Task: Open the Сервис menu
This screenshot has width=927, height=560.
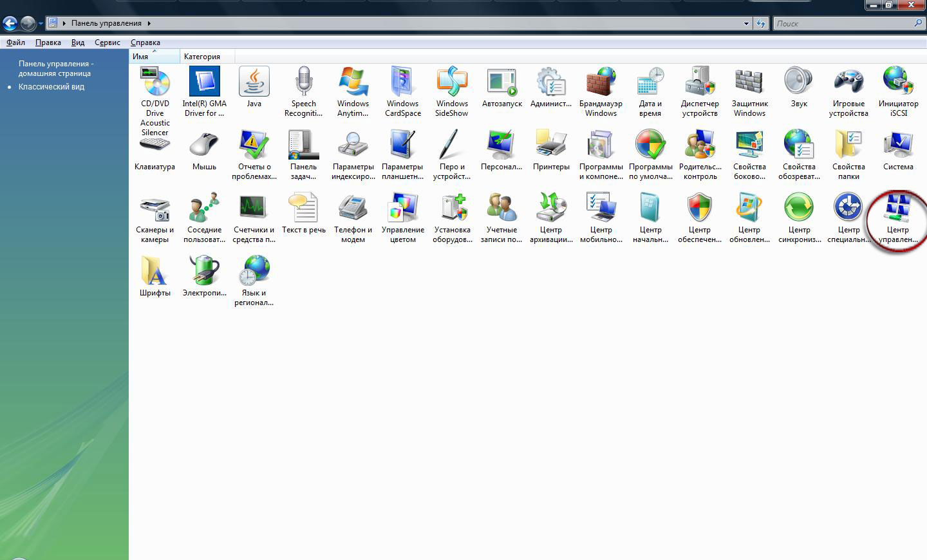Action: [x=108, y=42]
